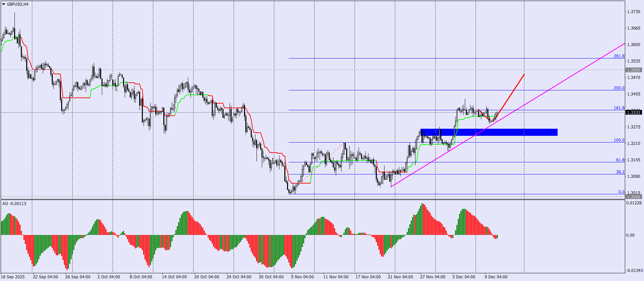
Task: Click the 1.3275 price on the scale
Action: 634,127
